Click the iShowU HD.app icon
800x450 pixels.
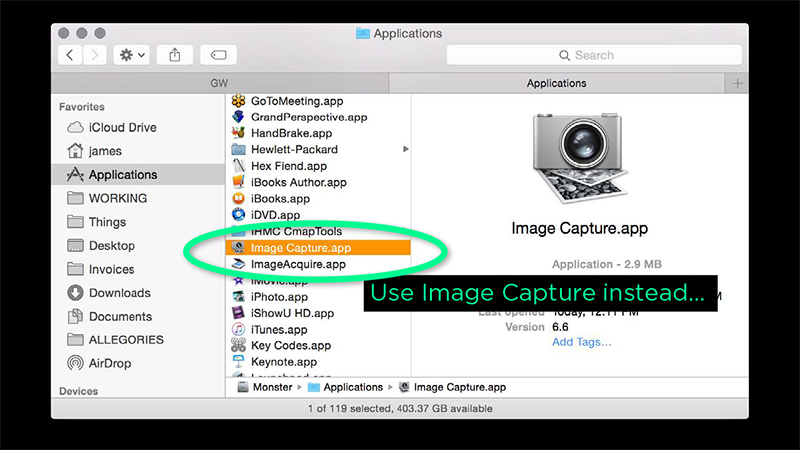[x=238, y=313]
